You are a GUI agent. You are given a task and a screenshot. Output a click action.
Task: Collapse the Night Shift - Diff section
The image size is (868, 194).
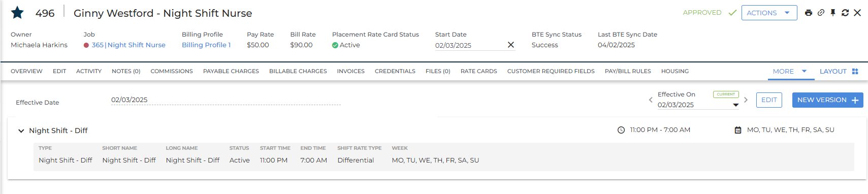click(x=21, y=131)
